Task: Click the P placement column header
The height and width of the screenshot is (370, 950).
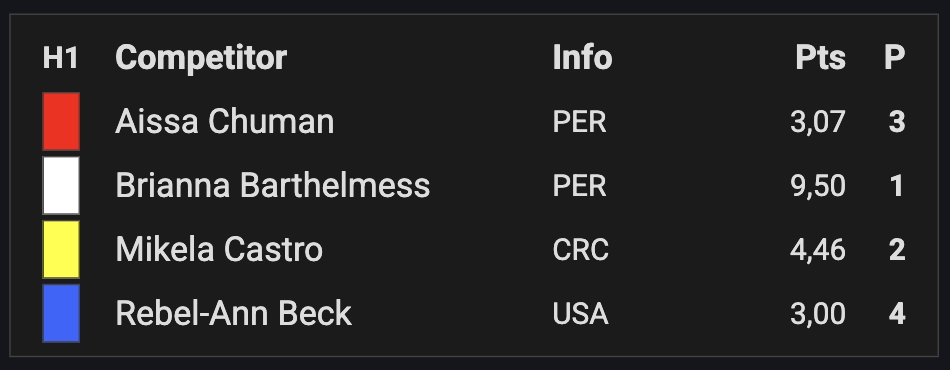Action: click(x=894, y=58)
